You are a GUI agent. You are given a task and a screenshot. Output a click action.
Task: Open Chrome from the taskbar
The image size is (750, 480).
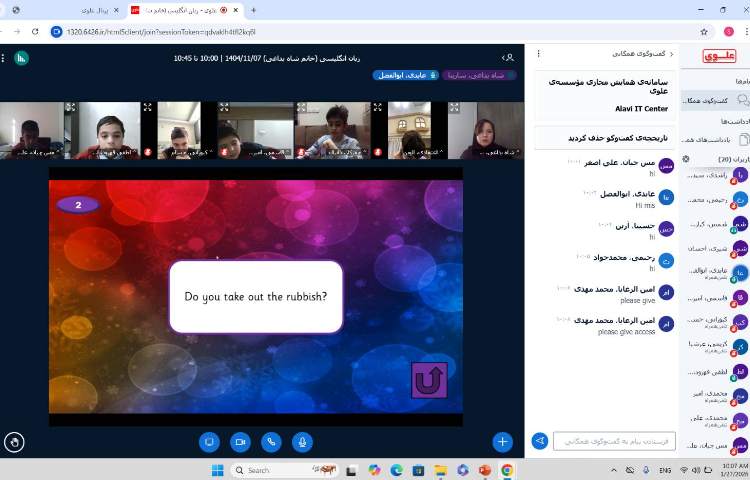tap(507, 470)
